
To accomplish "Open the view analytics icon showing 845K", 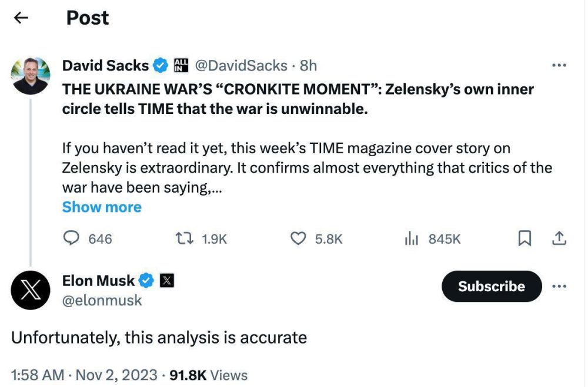I will point(412,238).
